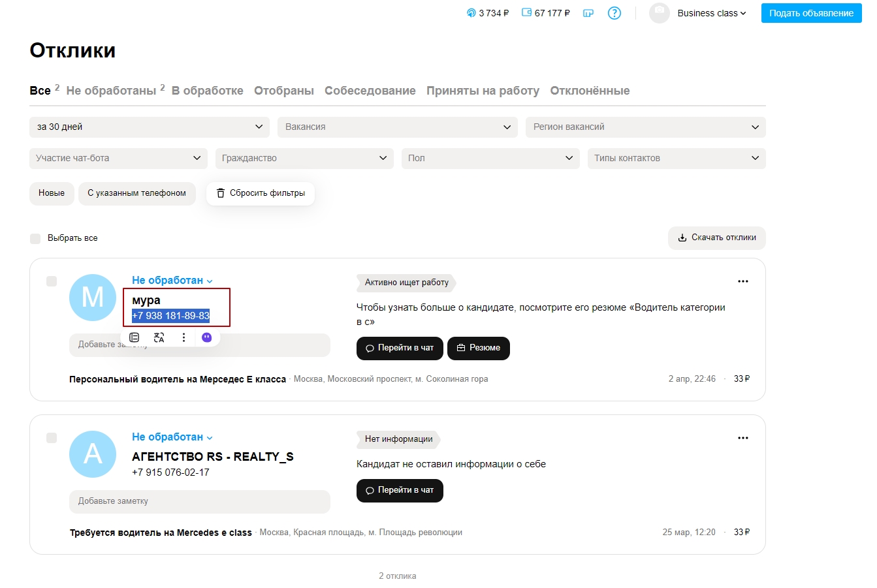Select checkbox on АГЕНТСТВО RS - REALTY_S response
The image size is (877, 588).
pos(52,438)
